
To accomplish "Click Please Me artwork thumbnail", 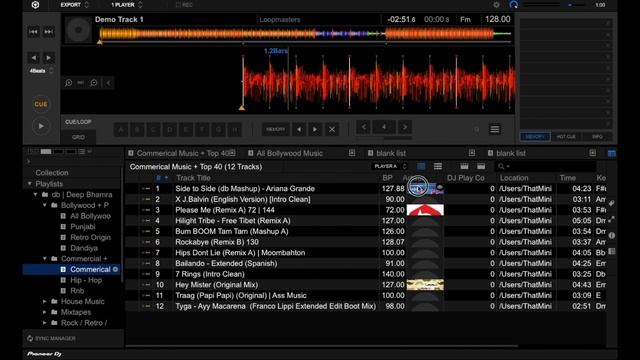I will [x=425, y=210].
